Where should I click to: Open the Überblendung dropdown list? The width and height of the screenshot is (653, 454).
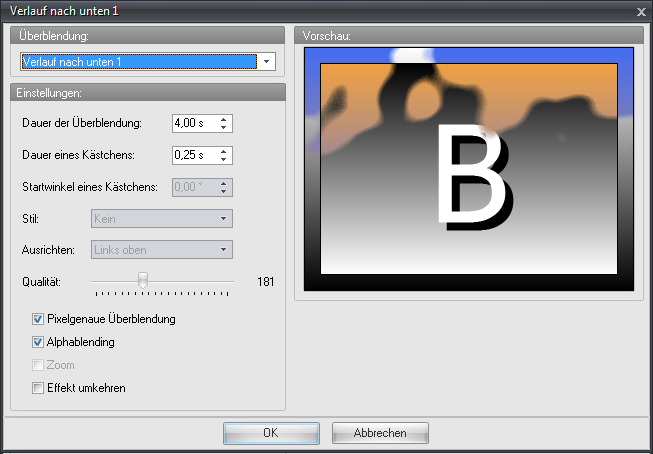(266, 62)
